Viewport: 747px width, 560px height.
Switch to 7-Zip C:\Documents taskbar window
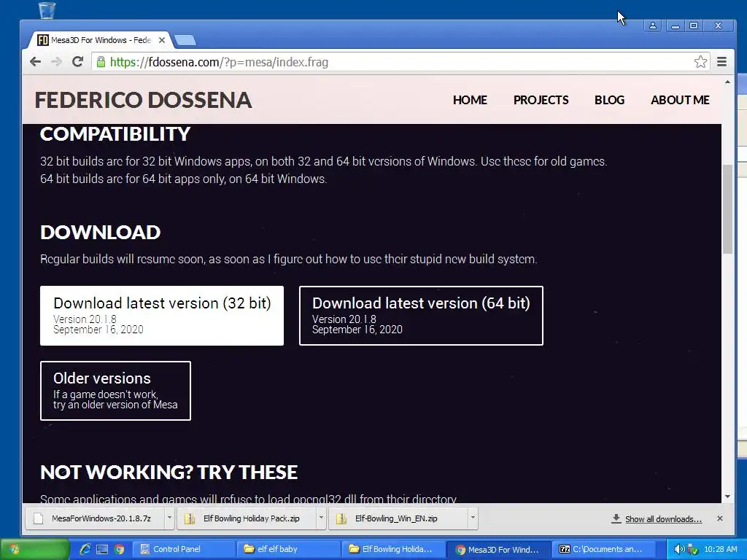point(603,550)
